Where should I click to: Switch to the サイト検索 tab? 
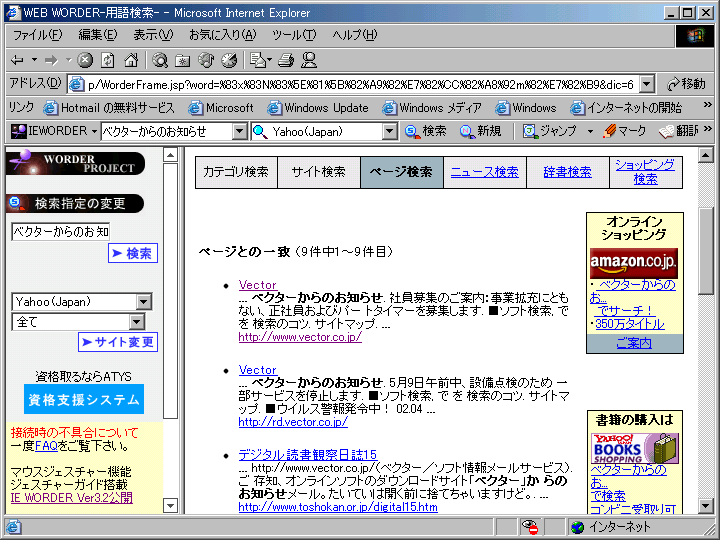(x=319, y=172)
